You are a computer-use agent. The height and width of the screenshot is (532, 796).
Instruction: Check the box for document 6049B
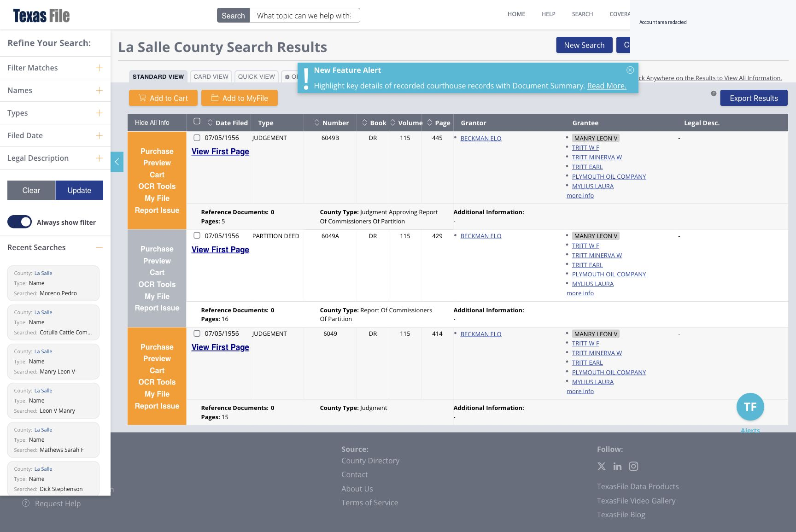pos(197,138)
